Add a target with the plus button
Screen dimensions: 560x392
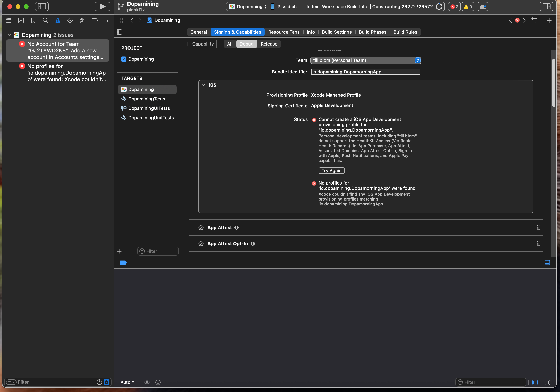(x=119, y=251)
